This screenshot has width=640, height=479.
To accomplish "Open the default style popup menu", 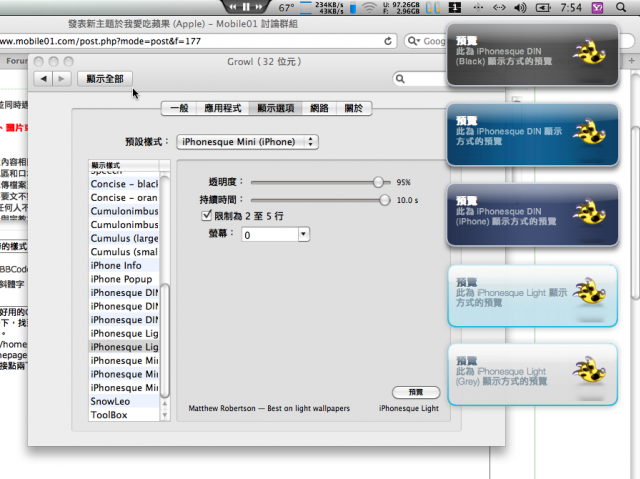I will coord(247,142).
